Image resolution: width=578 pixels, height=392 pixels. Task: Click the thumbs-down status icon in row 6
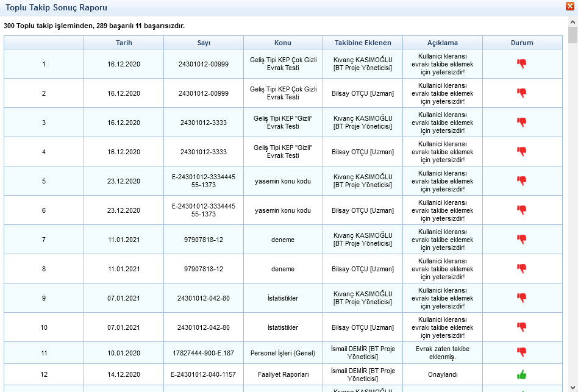tap(521, 210)
